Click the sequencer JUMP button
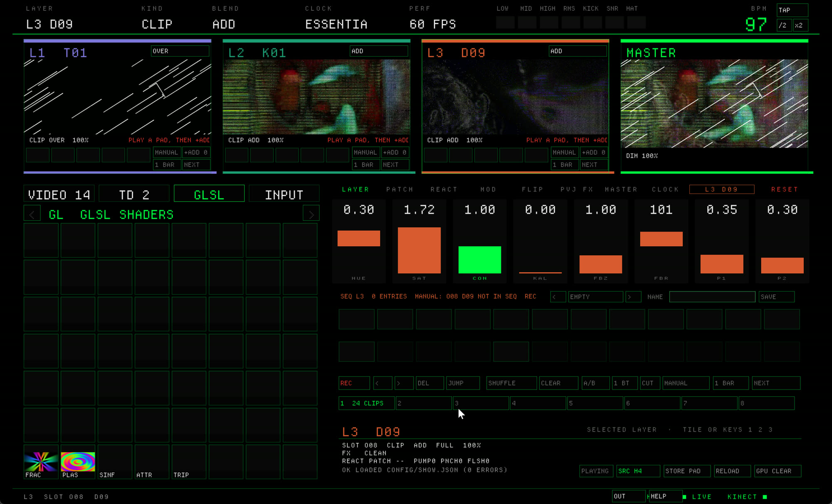Screen dimensions: 832x504 coord(463,383)
